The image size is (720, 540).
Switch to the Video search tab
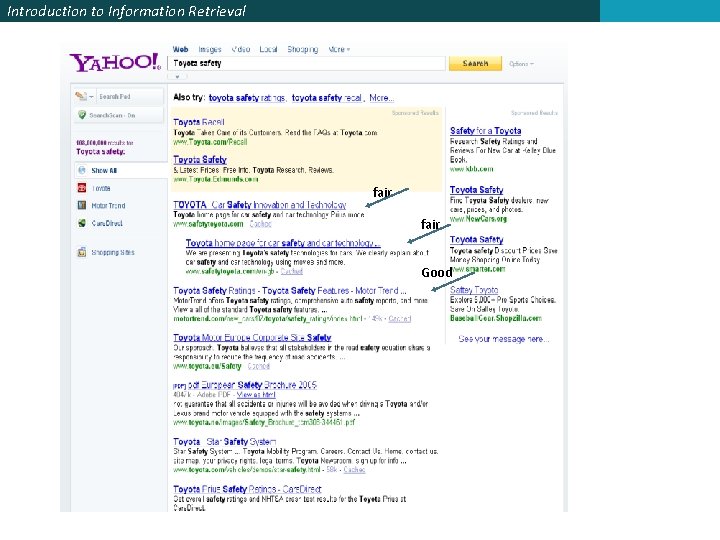(241, 49)
